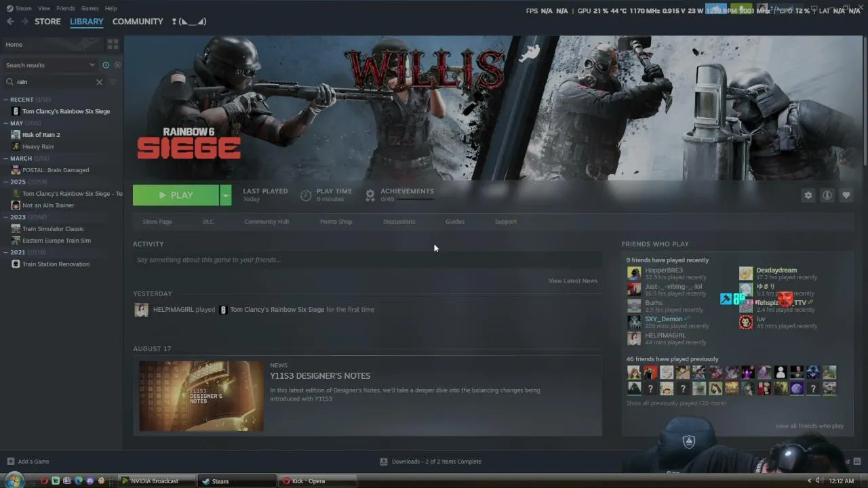Collapse the RECENT section

pos(6,100)
